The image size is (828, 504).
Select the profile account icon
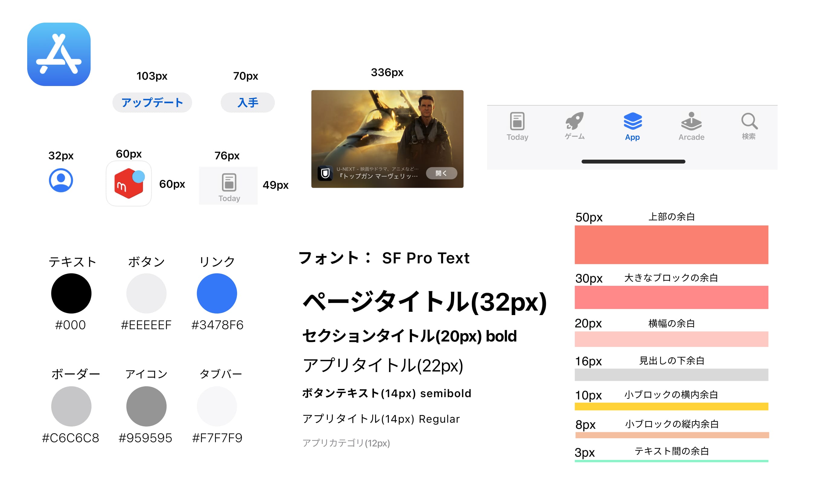click(60, 180)
